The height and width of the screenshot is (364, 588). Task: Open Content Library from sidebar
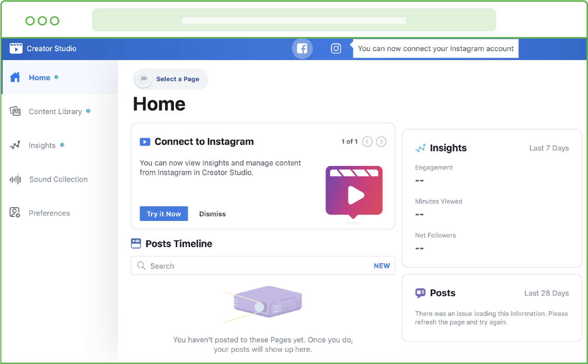pyautogui.click(x=60, y=111)
